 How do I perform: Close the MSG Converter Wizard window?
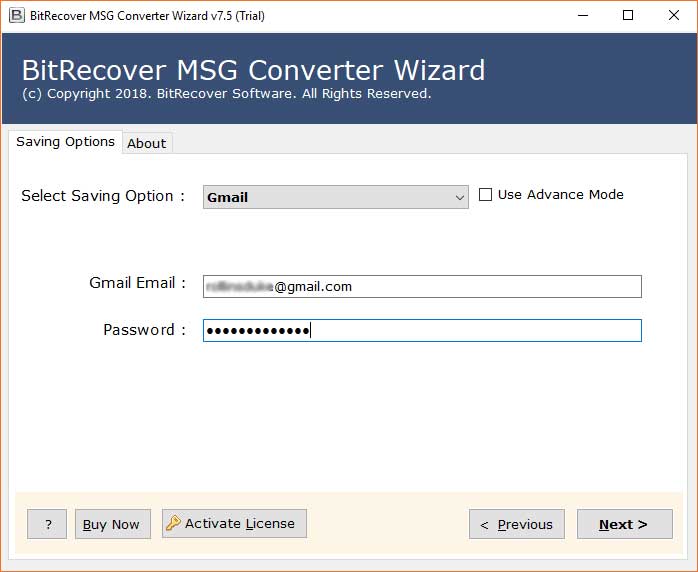[674, 16]
